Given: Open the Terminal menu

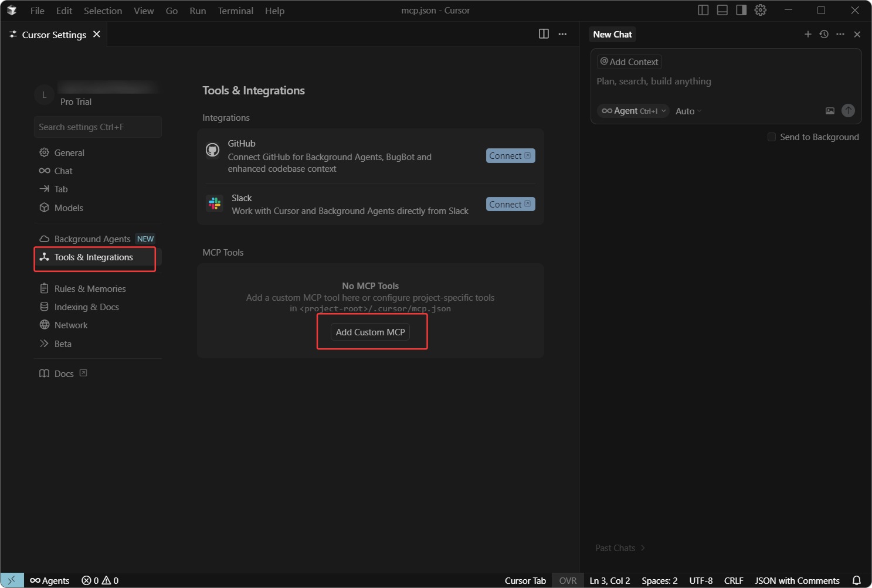Looking at the screenshot, I should (236, 11).
